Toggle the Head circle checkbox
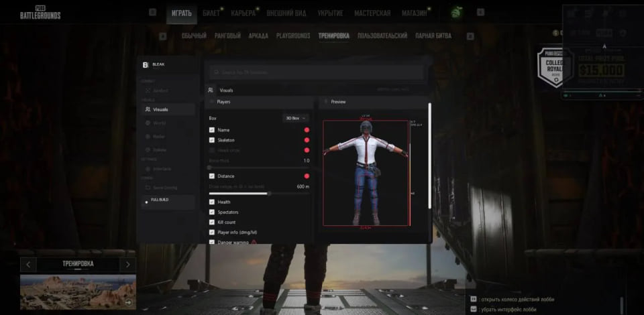 point(211,151)
